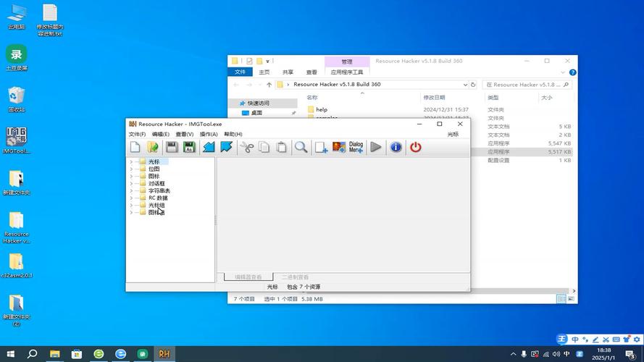Click the Save floppy disk icon
Image resolution: width=644 pixels, height=362 pixels.
coord(172,147)
